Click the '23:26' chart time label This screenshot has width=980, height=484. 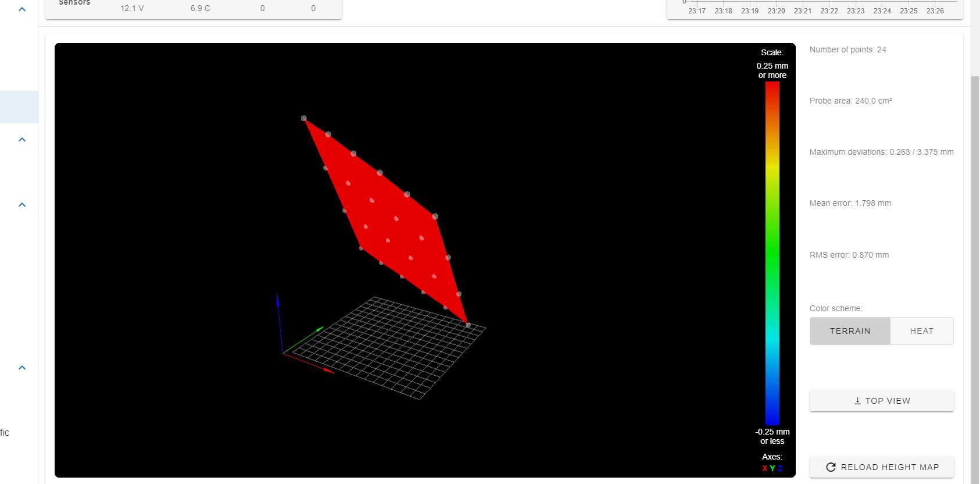click(x=935, y=10)
